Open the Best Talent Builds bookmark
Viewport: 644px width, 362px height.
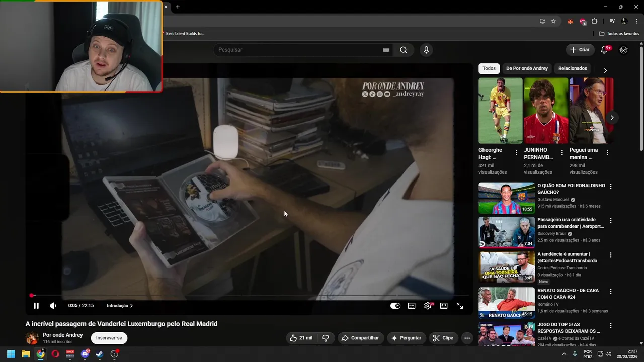(185, 33)
